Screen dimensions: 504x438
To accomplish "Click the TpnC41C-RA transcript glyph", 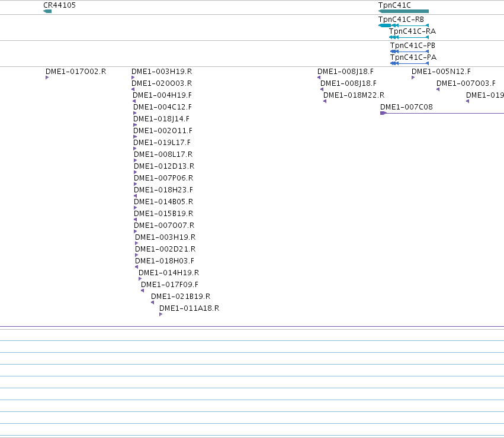I will pyautogui.click(x=409, y=37).
